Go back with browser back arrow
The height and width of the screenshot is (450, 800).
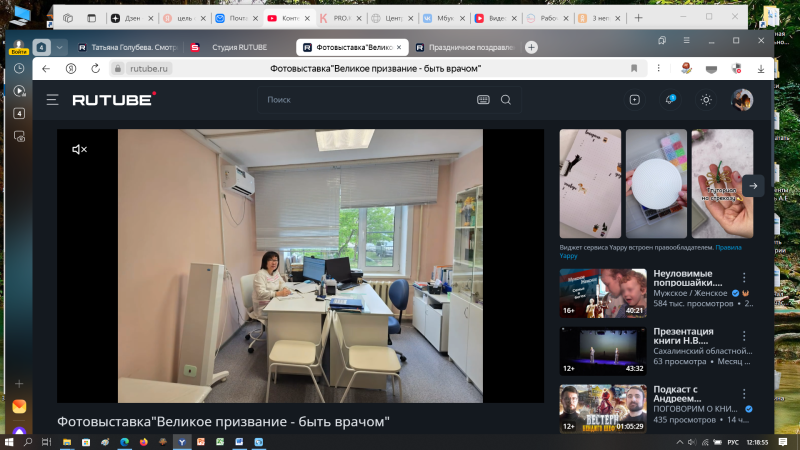[x=46, y=69]
